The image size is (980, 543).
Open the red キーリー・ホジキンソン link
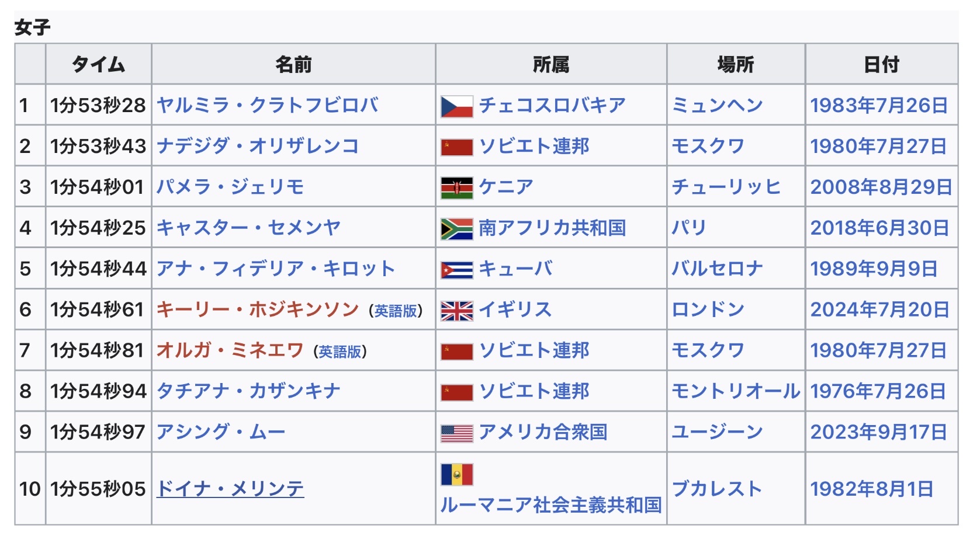pyautogui.click(x=258, y=309)
